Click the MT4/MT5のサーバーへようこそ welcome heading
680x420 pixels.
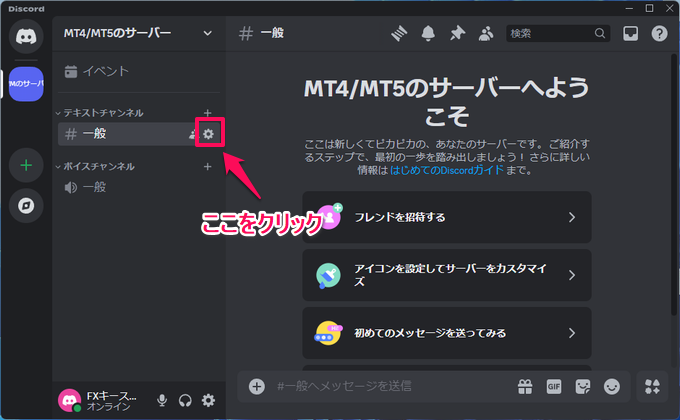pyautogui.click(x=447, y=102)
